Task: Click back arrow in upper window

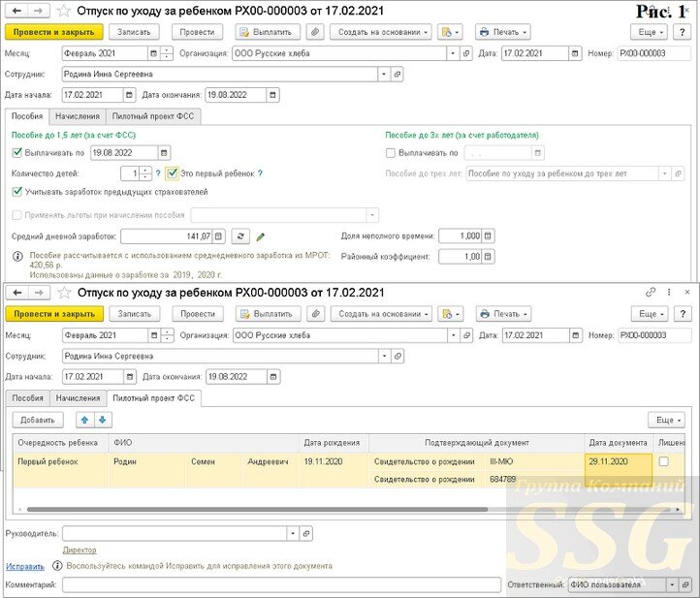Action: [16, 11]
